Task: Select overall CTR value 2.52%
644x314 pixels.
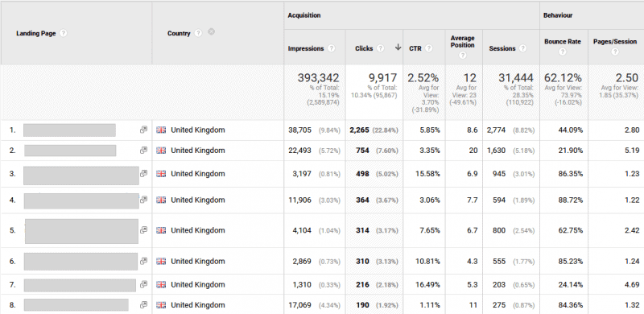Action: tap(423, 77)
